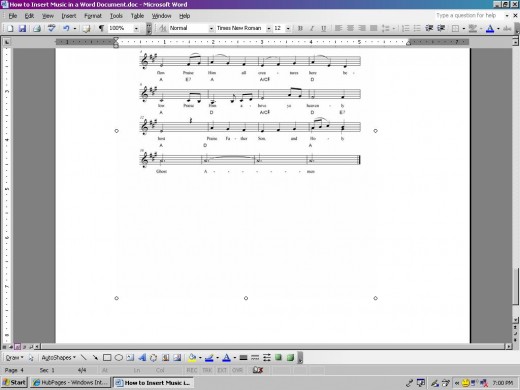Viewport: 520px width, 390px height.
Task: Open the Help menu
Action: click(x=184, y=16)
